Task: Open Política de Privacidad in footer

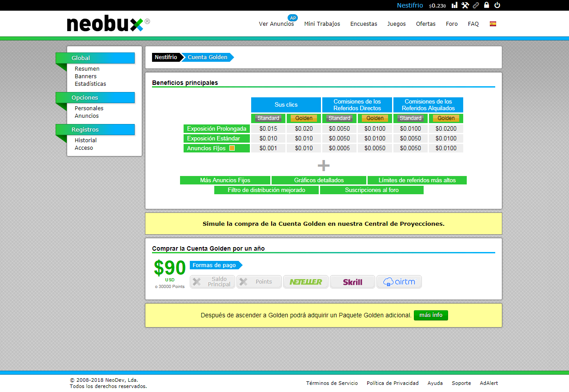Action: click(x=393, y=383)
